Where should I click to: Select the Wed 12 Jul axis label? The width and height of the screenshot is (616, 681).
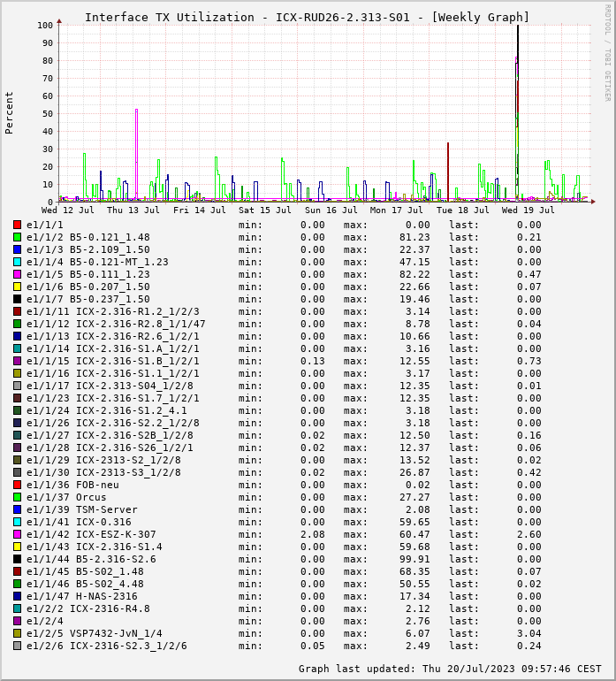point(68,210)
